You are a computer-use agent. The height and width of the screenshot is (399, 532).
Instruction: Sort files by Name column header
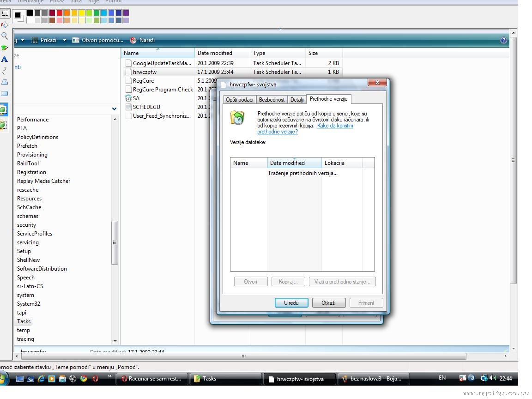pos(158,53)
